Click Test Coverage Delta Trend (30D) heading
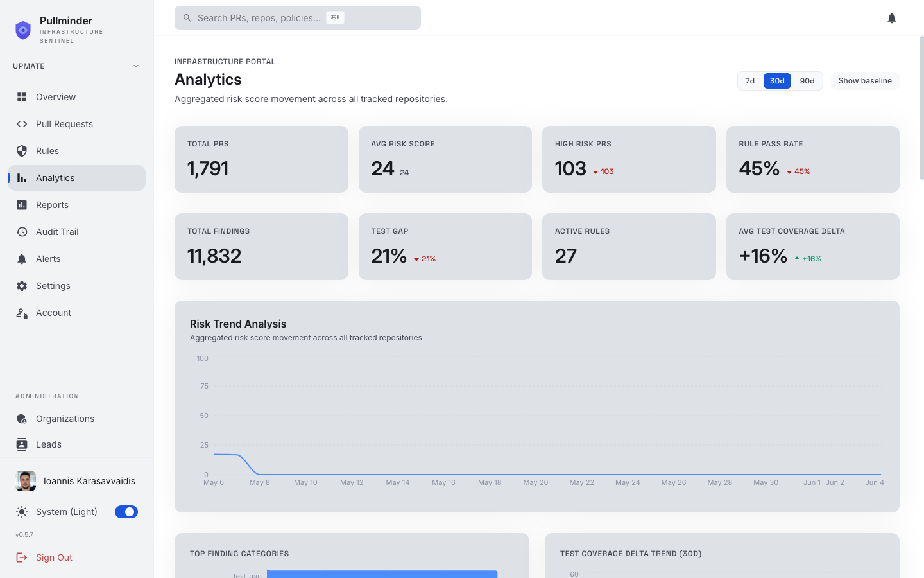924x578 pixels. [631, 554]
